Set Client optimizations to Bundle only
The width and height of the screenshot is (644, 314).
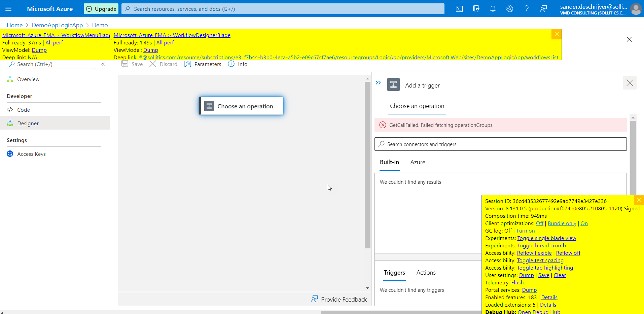562,223
